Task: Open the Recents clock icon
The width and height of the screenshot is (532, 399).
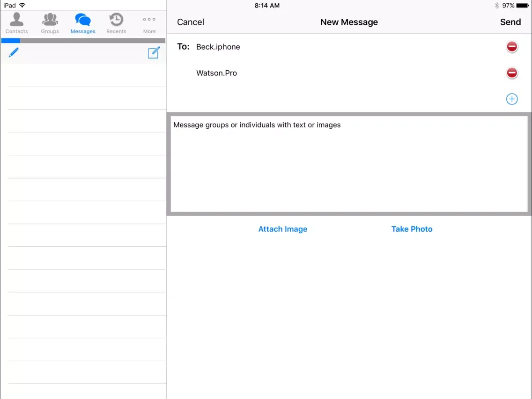Action: pyautogui.click(x=116, y=20)
